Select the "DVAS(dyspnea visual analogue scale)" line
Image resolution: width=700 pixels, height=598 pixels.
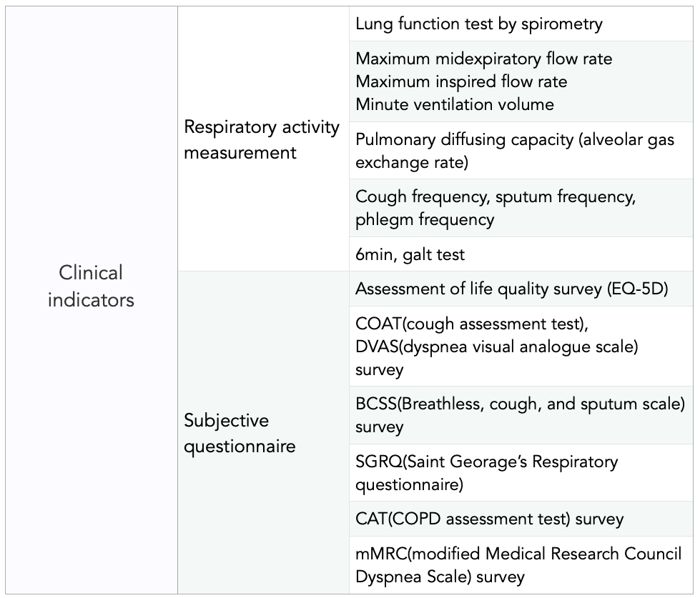point(496,347)
